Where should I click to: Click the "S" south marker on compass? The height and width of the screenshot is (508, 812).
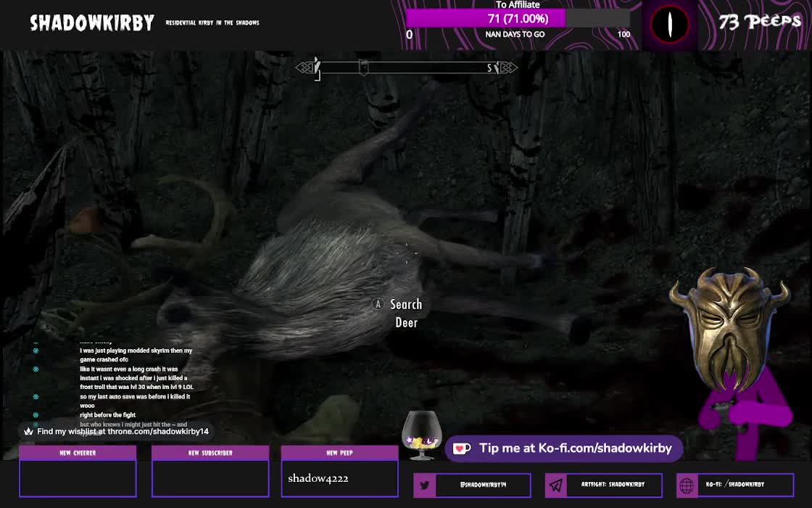(x=489, y=68)
